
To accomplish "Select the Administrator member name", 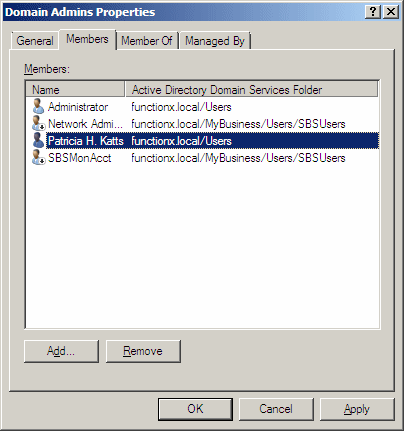I will tap(78, 107).
